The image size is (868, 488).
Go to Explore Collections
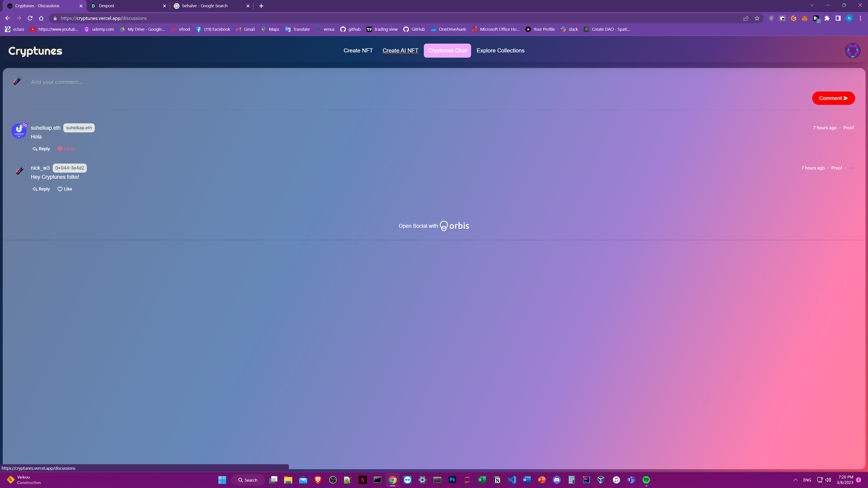pyautogui.click(x=500, y=51)
